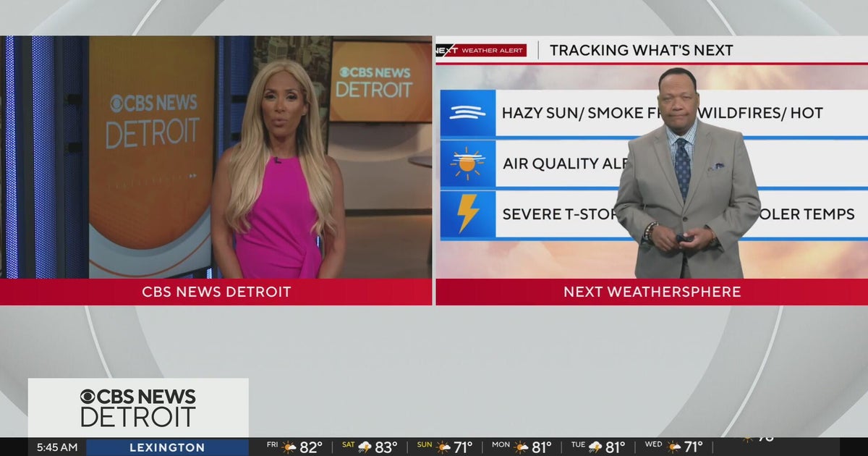
Task: Click Tuesday's storm forecast icon
Action: point(596,447)
